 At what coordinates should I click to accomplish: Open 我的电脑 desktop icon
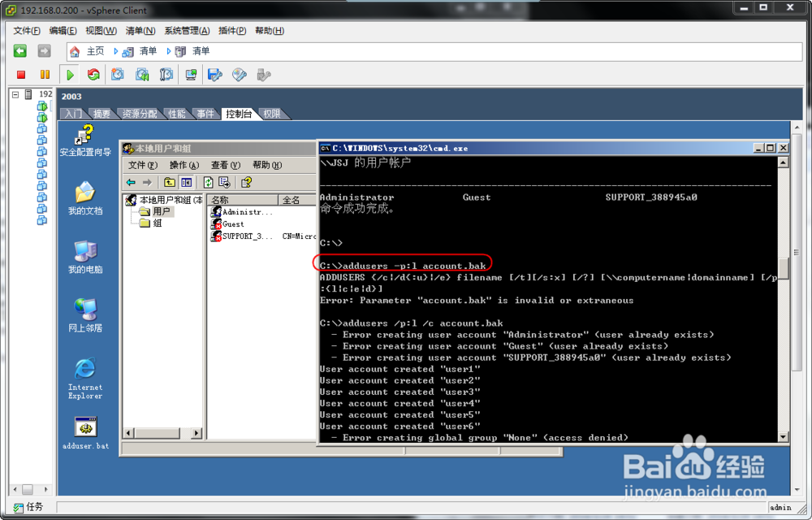(x=85, y=257)
